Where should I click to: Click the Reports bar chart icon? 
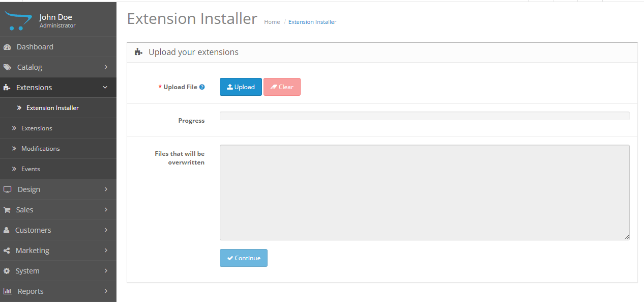7,291
